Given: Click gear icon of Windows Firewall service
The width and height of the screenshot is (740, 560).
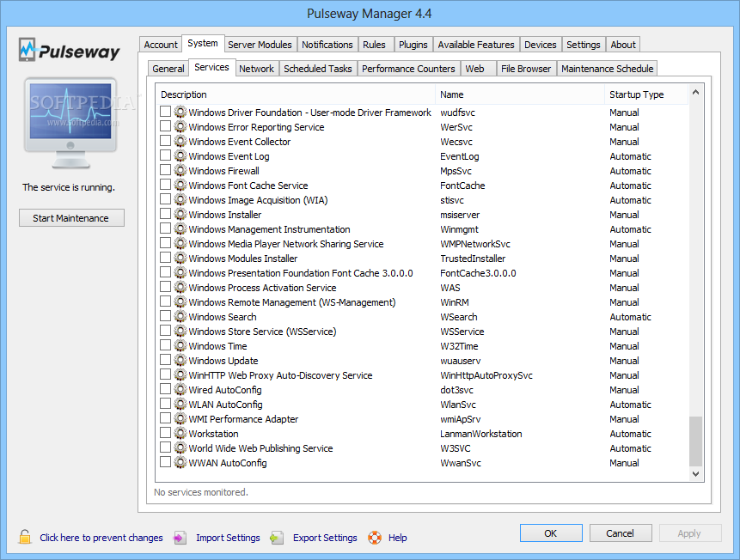Looking at the screenshot, I should click(180, 170).
